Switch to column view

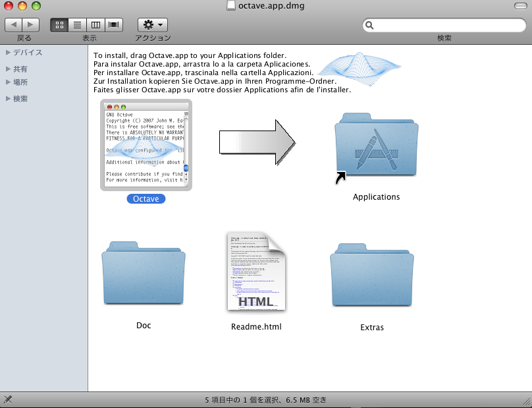tap(95, 25)
